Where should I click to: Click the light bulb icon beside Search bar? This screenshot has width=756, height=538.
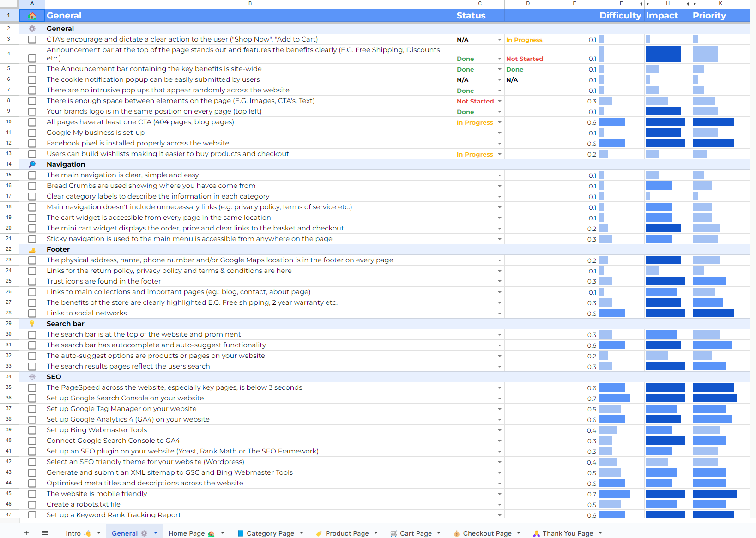pyautogui.click(x=32, y=324)
